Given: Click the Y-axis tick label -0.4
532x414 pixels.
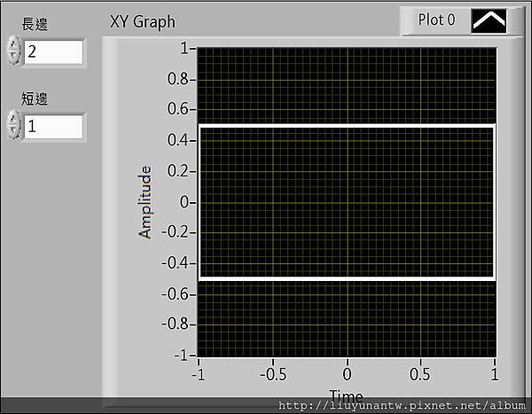Looking at the screenshot, I should coord(175,263).
